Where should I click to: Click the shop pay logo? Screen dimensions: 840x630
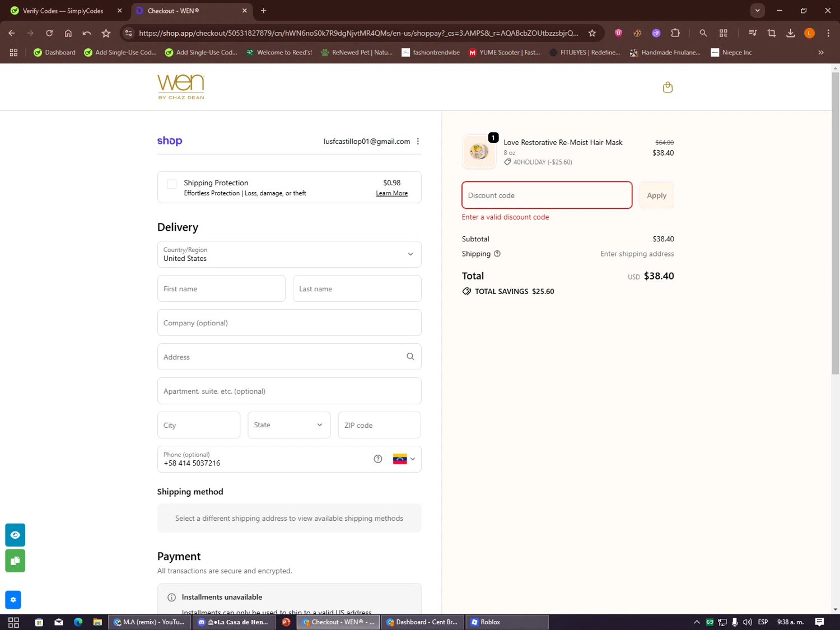click(x=170, y=141)
